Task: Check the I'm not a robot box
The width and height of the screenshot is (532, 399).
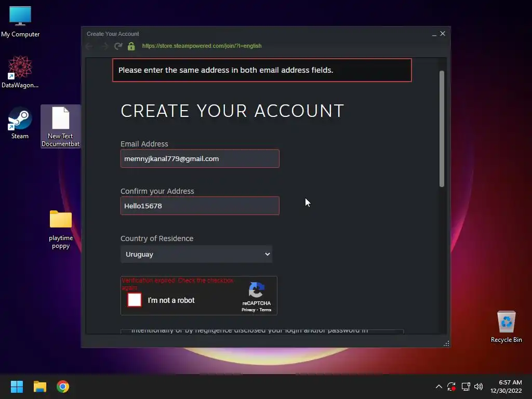Action: coord(135,300)
